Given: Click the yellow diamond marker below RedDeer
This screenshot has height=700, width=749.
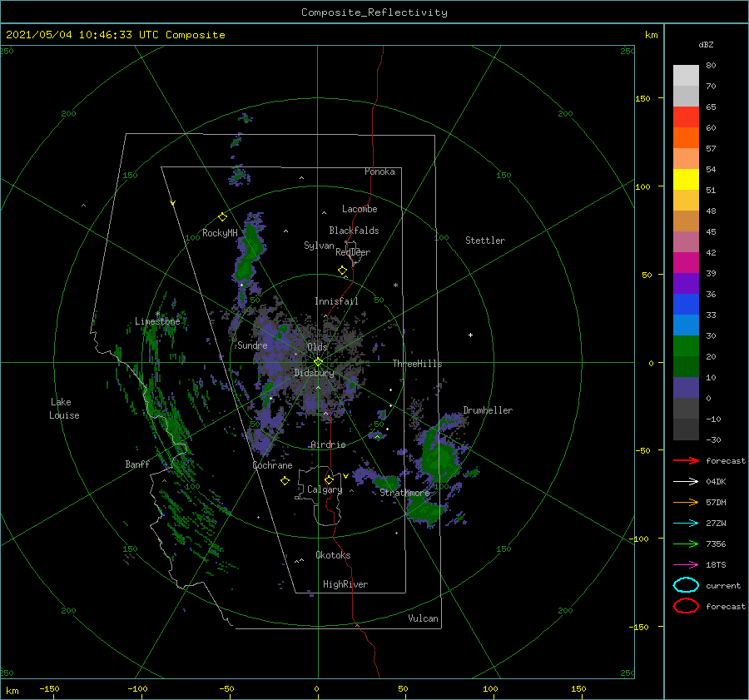Looking at the screenshot, I should 342,271.
